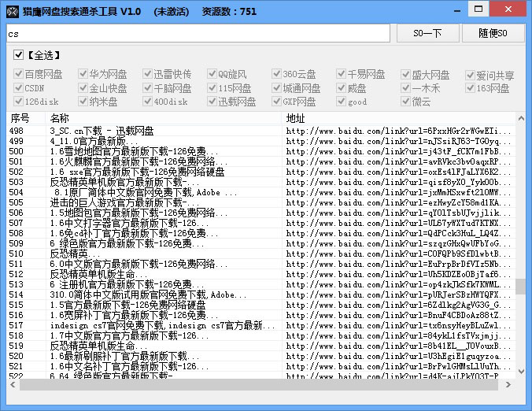
Task: Toggle the 华为网盘 checkbox
Action: coord(83,75)
